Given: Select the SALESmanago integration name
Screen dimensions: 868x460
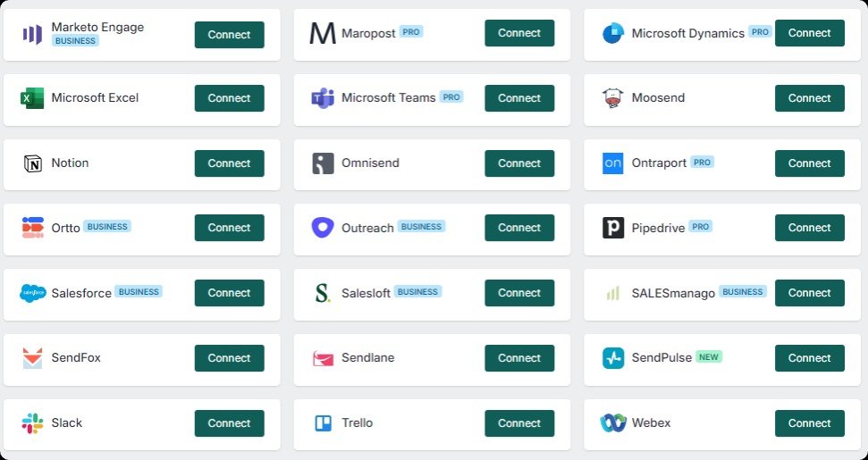Looking at the screenshot, I should 673,293.
